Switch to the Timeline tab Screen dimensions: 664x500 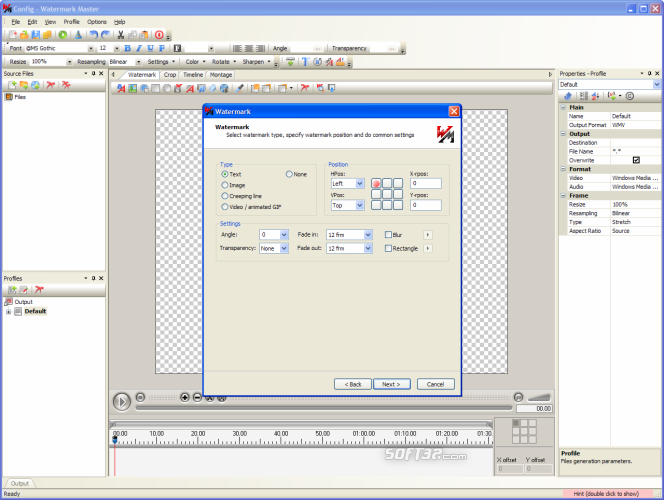193,75
